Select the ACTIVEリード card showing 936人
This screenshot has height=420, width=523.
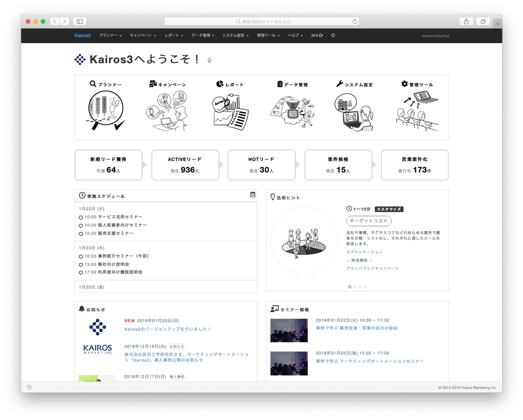click(185, 165)
